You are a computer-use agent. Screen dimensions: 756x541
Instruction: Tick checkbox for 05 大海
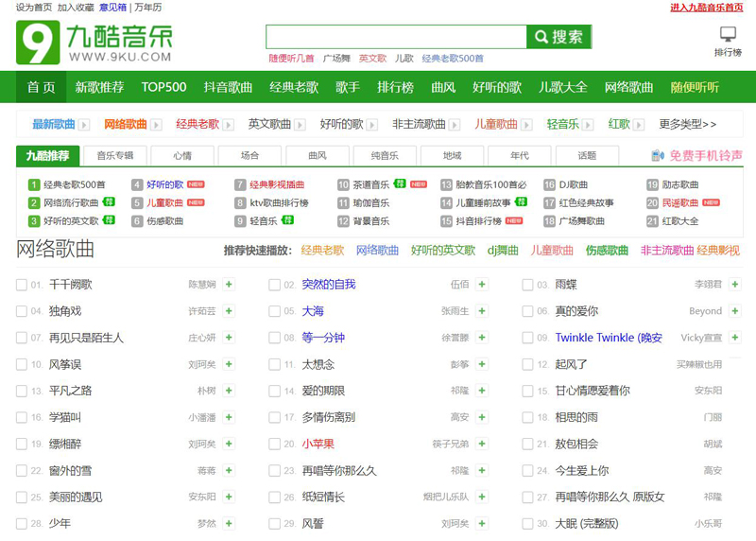tap(274, 311)
